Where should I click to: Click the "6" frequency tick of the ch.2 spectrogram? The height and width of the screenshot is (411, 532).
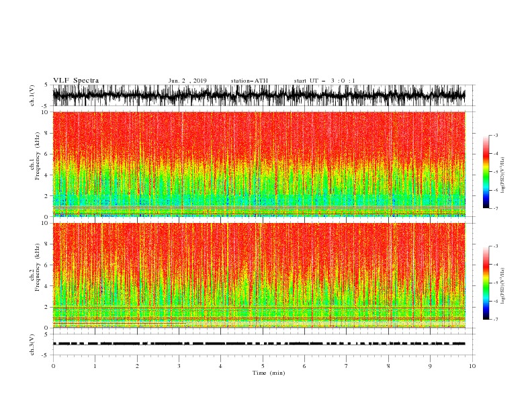[47, 265]
